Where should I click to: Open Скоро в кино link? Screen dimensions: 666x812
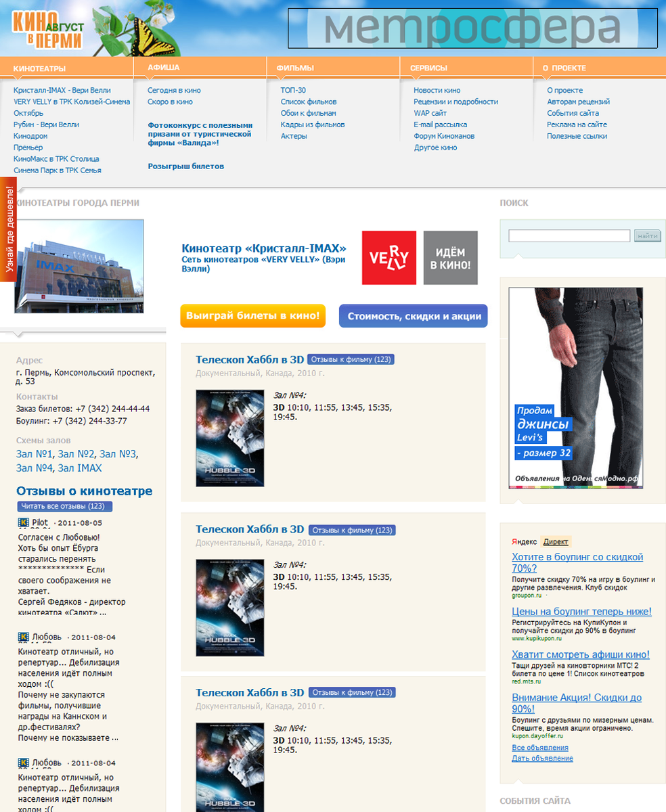click(x=170, y=101)
